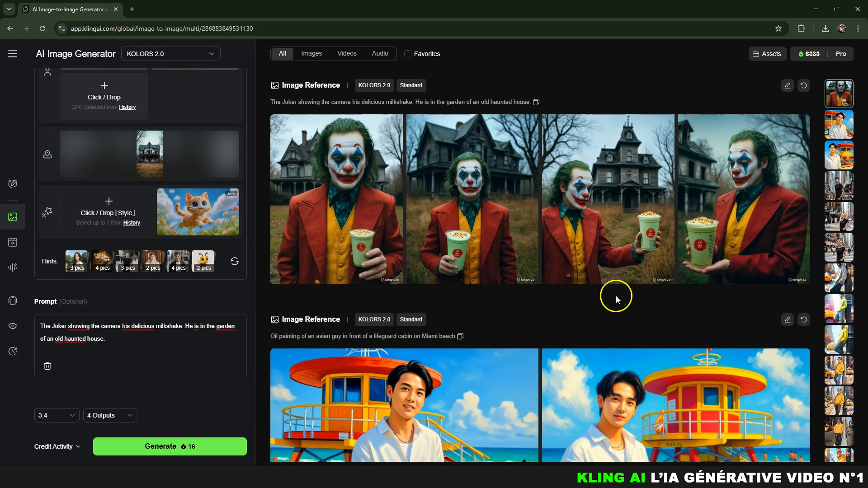Click the KOLORS 2.0 tag on Joker generation
The image size is (868, 488).
pos(374,85)
